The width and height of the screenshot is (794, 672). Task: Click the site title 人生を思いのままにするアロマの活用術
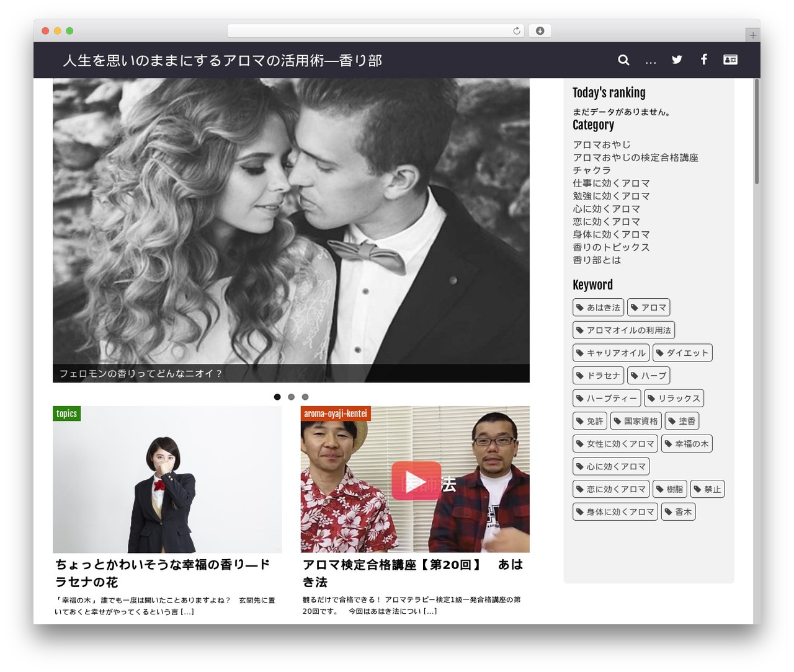(222, 60)
